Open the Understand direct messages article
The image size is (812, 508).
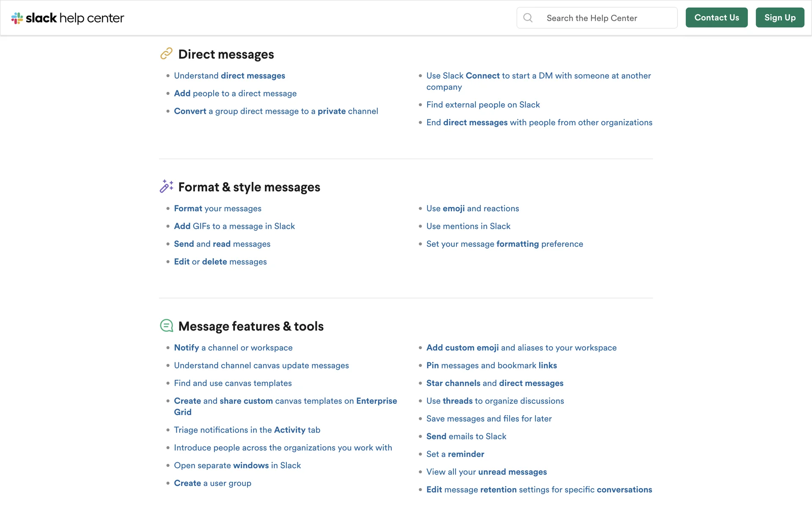229,76
